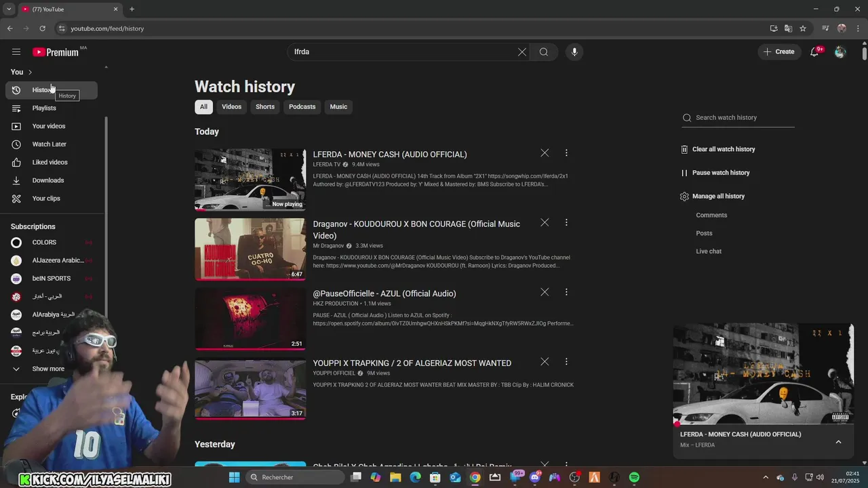Open the COLORS channel subscription
Viewport: 868px width, 488px height.
point(52,242)
